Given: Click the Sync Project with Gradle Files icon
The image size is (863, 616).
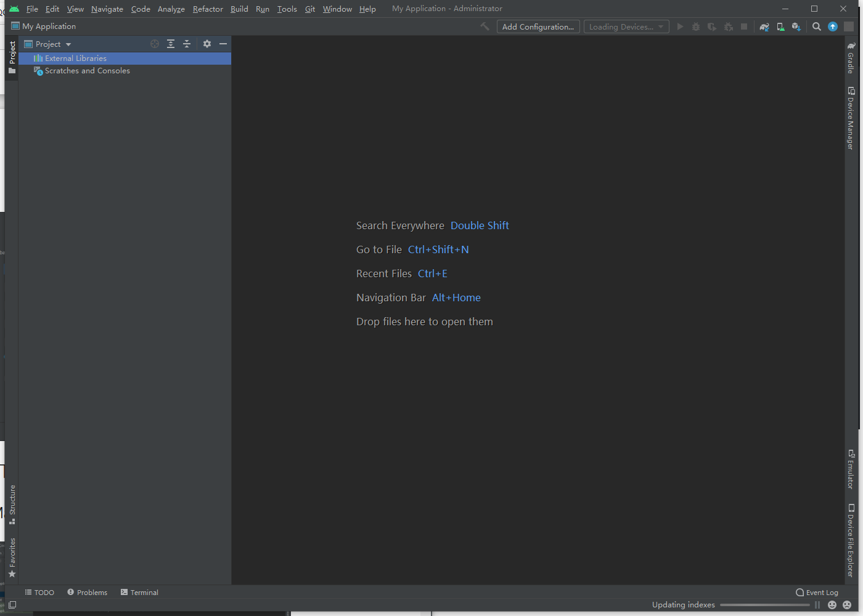Looking at the screenshot, I should coord(764,27).
